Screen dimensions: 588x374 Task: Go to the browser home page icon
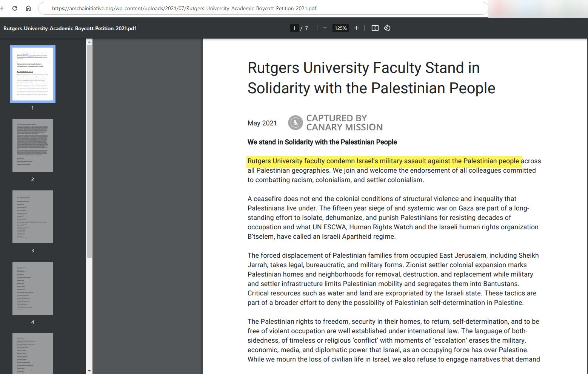click(28, 8)
